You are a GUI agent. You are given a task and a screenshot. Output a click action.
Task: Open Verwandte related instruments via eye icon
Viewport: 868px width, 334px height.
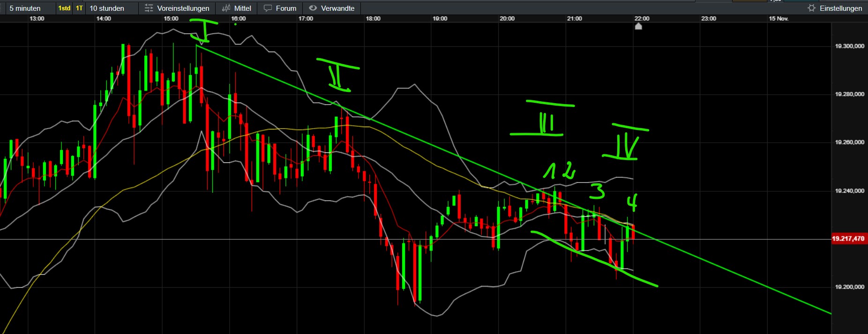click(x=332, y=8)
